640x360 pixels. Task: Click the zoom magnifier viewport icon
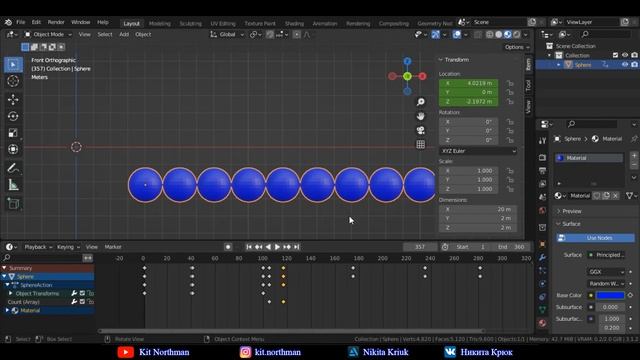coord(420,102)
